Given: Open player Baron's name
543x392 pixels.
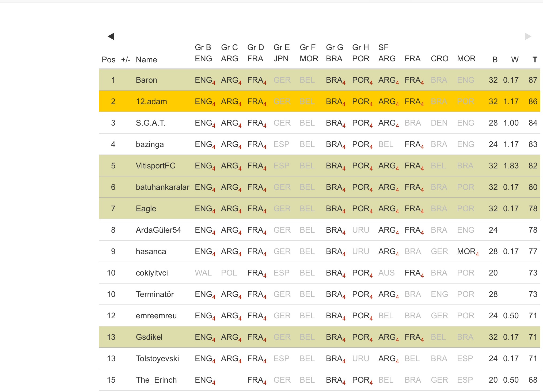Looking at the screenshot, I should point(146,80).
